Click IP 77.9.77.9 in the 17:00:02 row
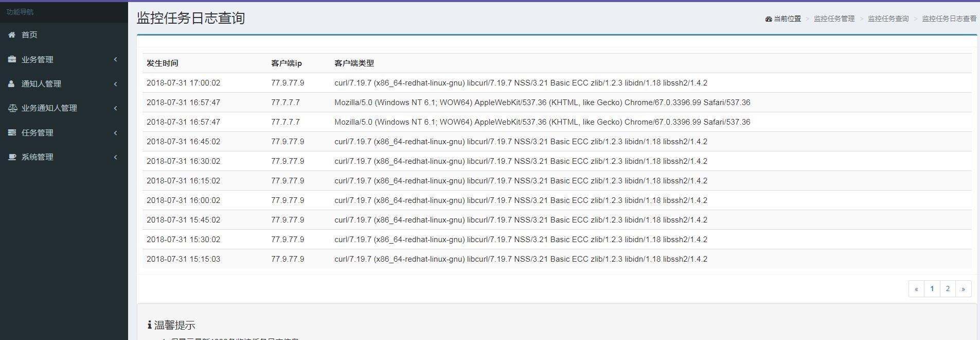 (x=288, y=83)
